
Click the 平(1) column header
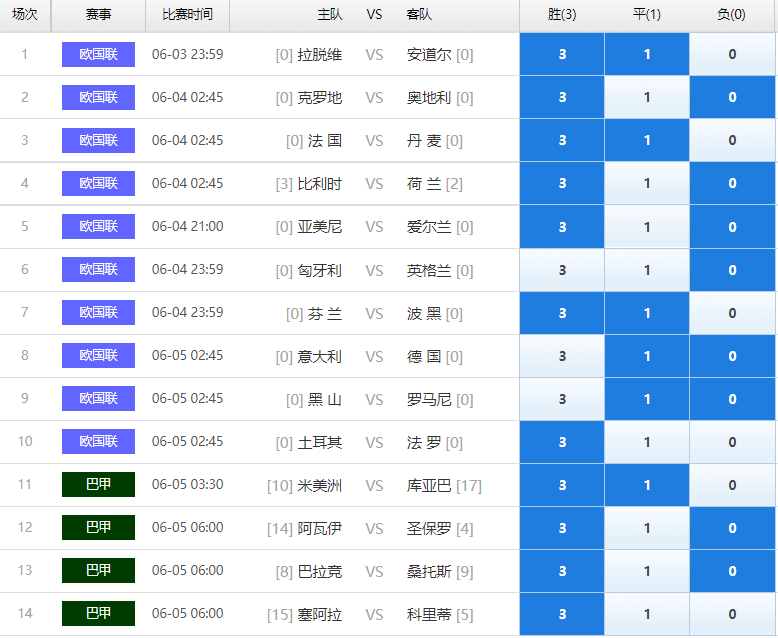click(x=647, y=15)
